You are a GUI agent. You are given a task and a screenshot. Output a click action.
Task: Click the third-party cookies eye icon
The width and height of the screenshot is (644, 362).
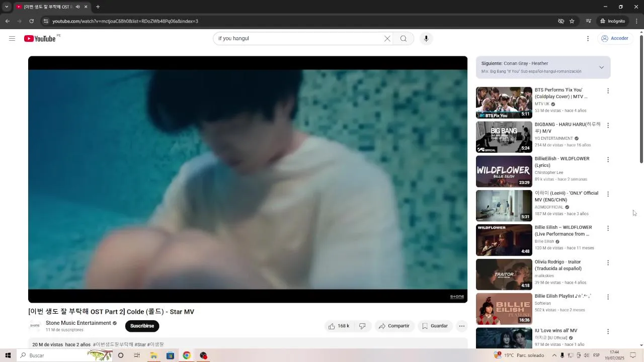pyautogui.click(x=561, y=21)
